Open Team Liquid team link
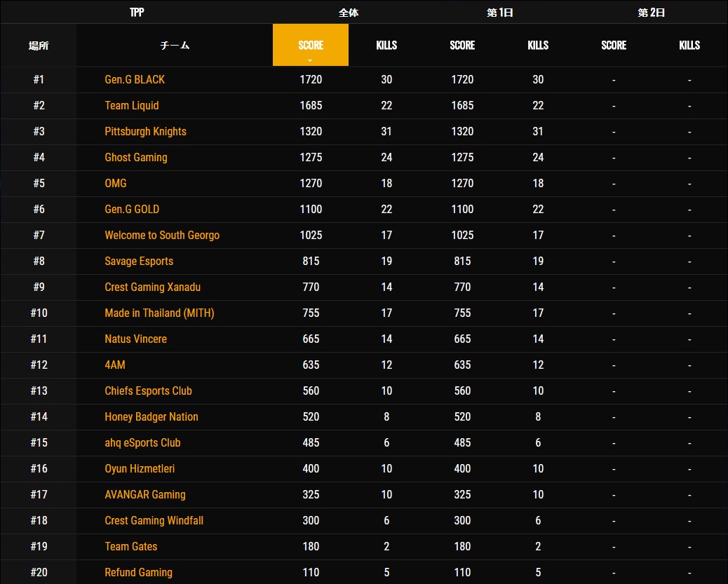The width and height of the screenshot is (728, 584). click(x=132, y=105)
